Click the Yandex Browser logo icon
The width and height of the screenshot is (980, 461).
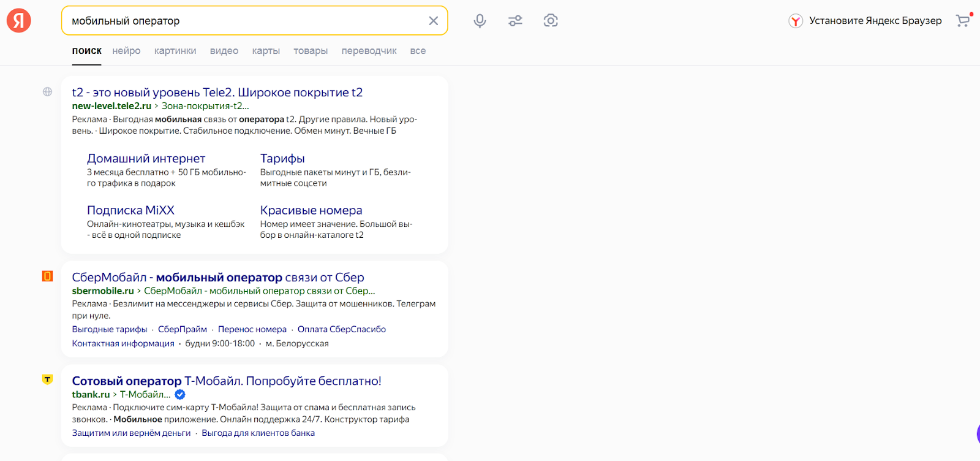coord(795,21)
